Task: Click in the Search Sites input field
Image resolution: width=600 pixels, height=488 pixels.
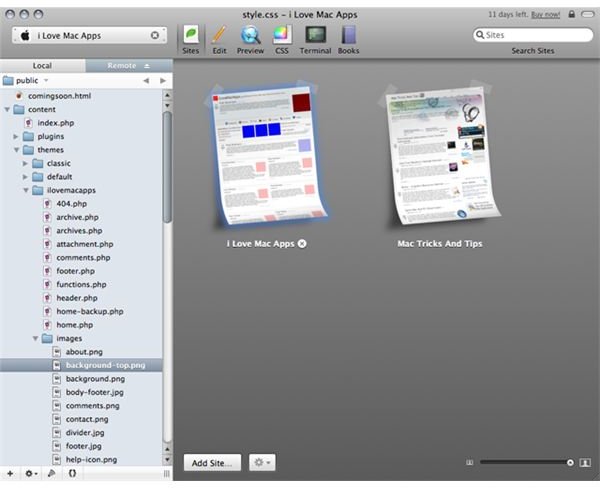Action: (533, 35)
